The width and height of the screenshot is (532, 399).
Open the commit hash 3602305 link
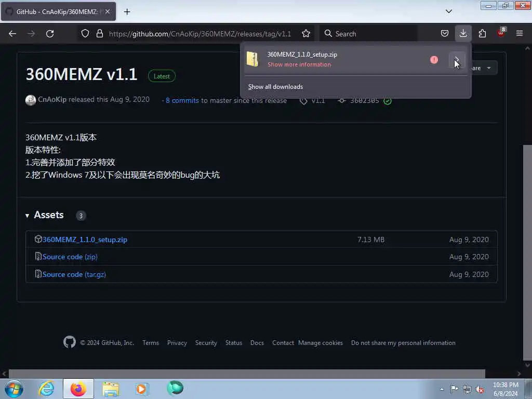click(x=364, y=101)
